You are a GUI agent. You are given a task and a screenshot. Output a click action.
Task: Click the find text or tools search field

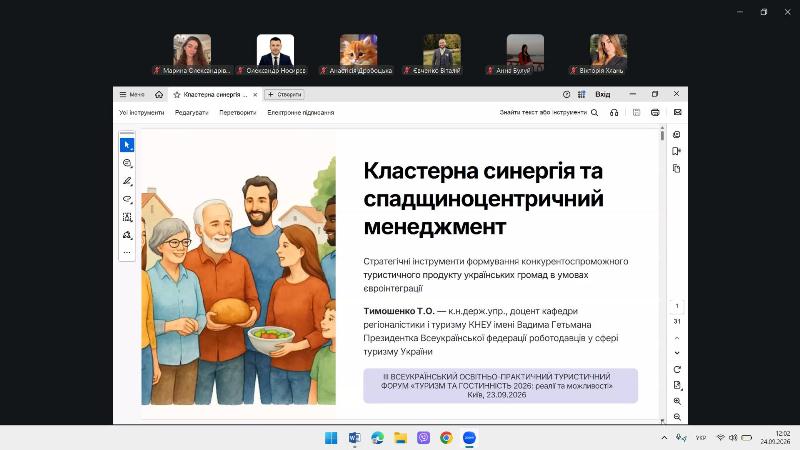(x=548, y=112)
